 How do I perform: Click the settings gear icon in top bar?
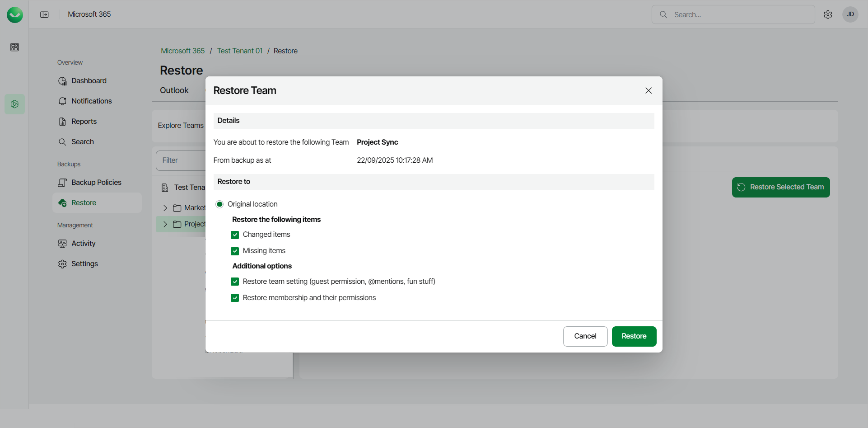pyautogui.click(x=828, y=14)
